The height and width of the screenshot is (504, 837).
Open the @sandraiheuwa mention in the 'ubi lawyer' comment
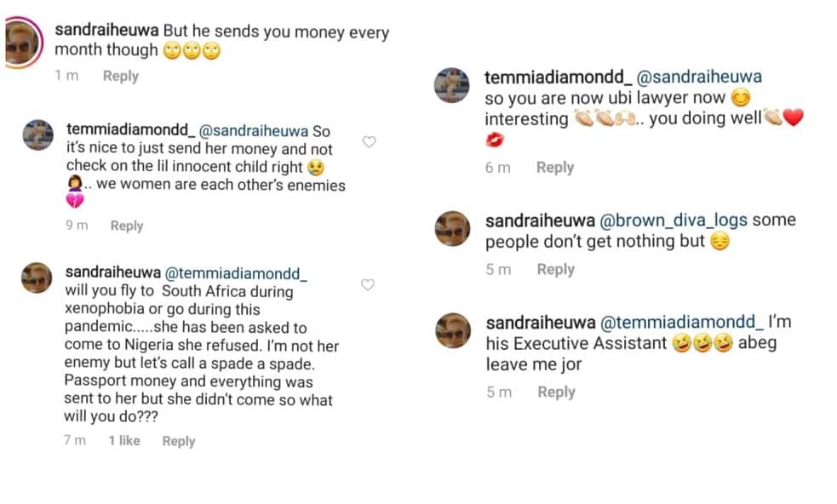point(699,77)
